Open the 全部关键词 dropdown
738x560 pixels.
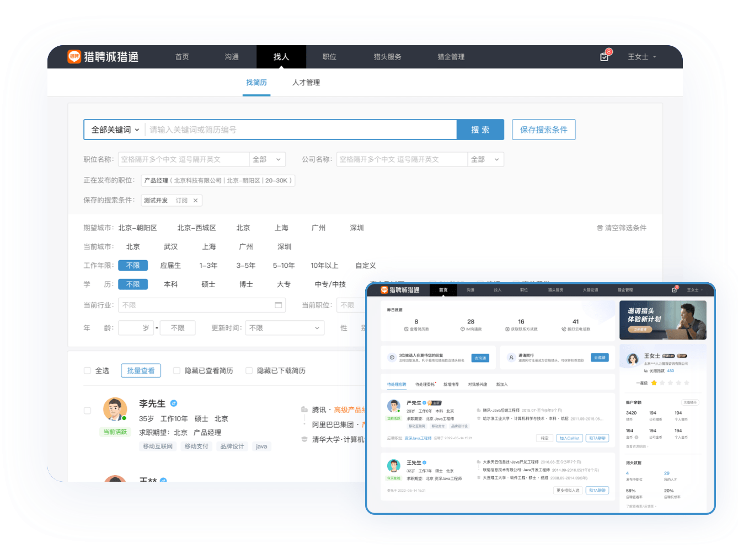pyautogui.click(x=115, y=130)
